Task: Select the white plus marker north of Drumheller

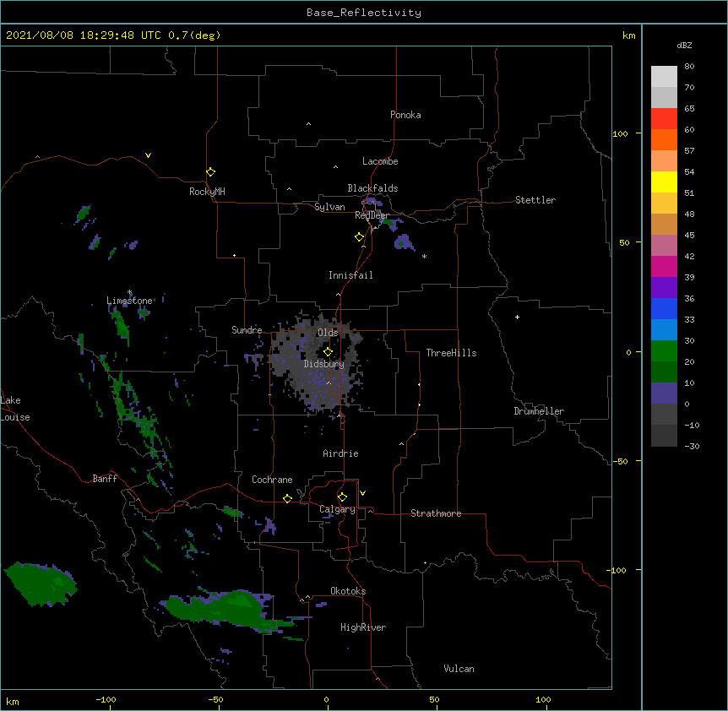Action: coord(517,317)
